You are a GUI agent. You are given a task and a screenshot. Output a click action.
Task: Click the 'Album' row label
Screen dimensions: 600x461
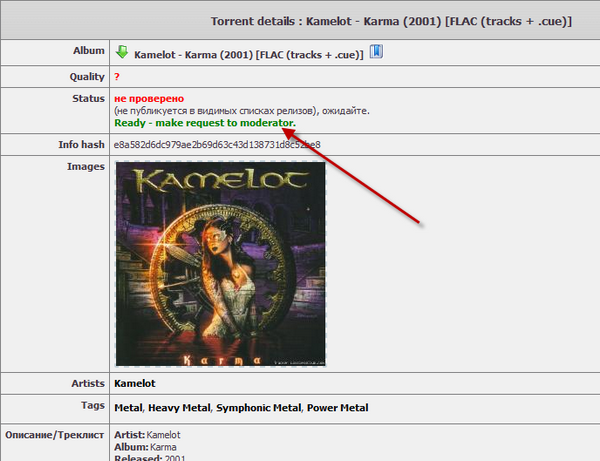pos(89,50)
